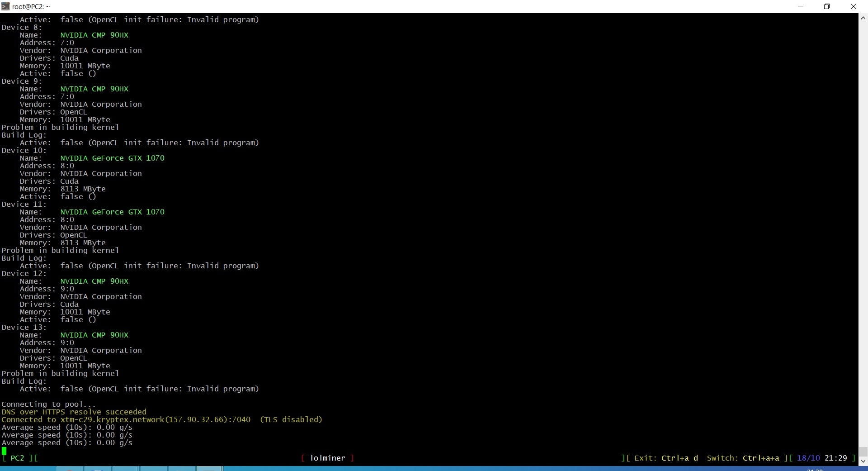This screenshot has width=868, height=471.
Task: Click the 18/10 date in status bar
Action: click(x=808, y=458)
